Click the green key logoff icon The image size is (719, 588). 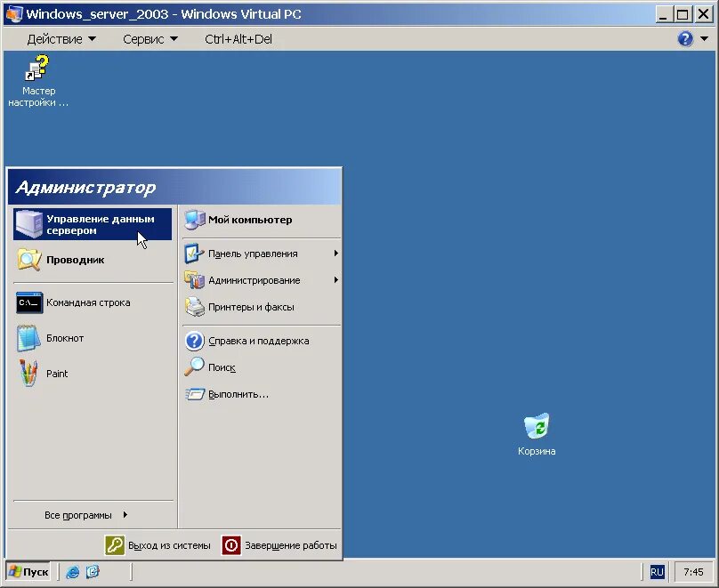[x=115, y=545]
